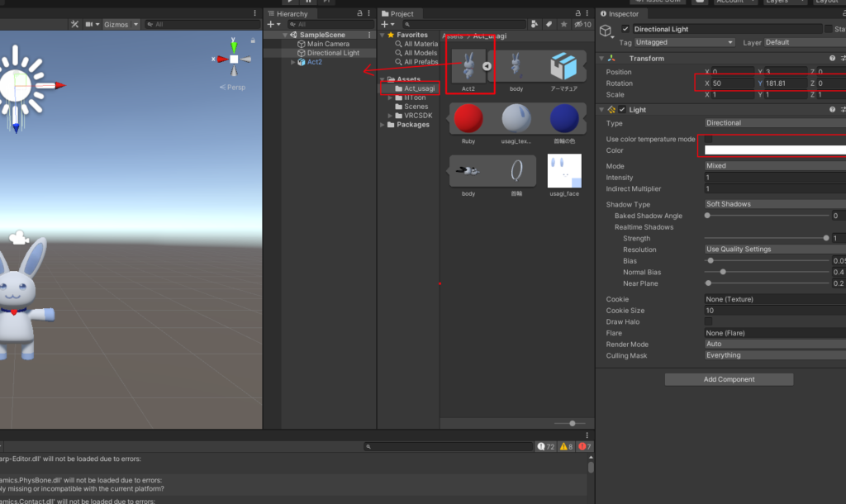Expand lilToon folder
This screenshot has height=504, width=846.
(x=390, y=97)
